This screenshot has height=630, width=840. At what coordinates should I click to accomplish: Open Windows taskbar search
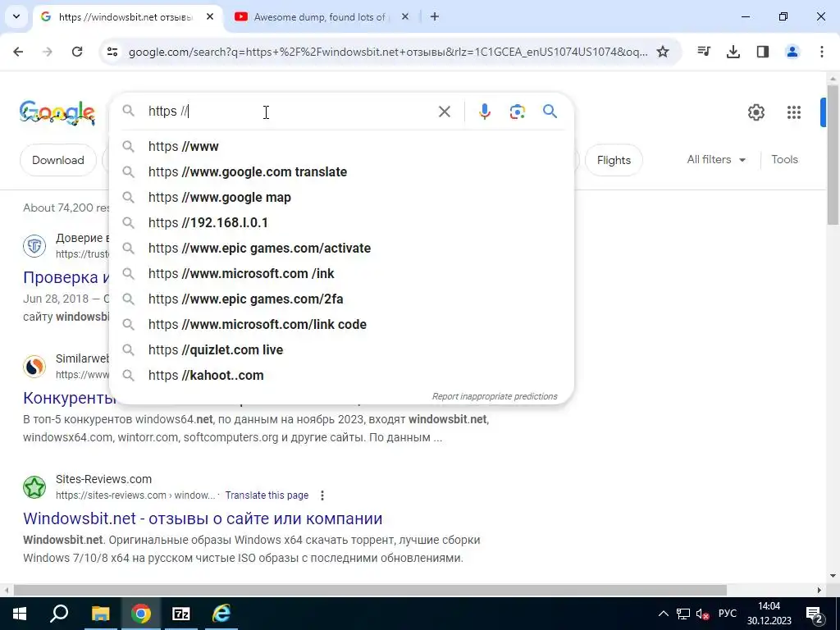click(59, 614)
